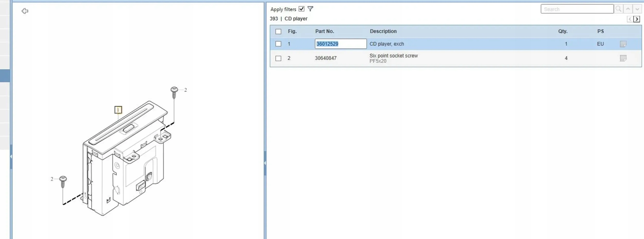Select the Six point socket screw description
The image size is (644, 239).
[394, 55]
